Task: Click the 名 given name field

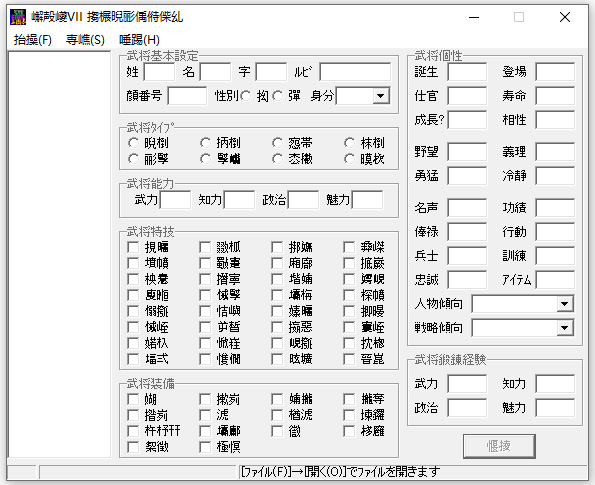Action: pyautogui.click(x=215, y=72)
